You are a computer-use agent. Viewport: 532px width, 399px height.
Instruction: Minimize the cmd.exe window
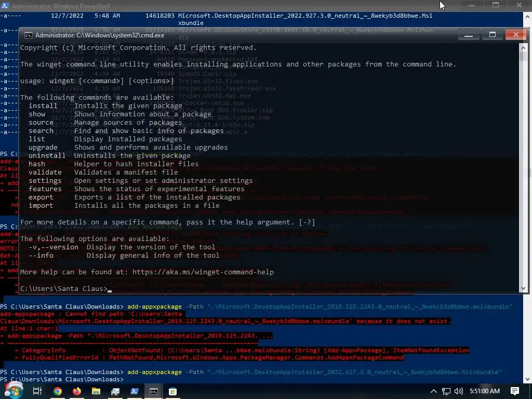(x=469, y=35)
